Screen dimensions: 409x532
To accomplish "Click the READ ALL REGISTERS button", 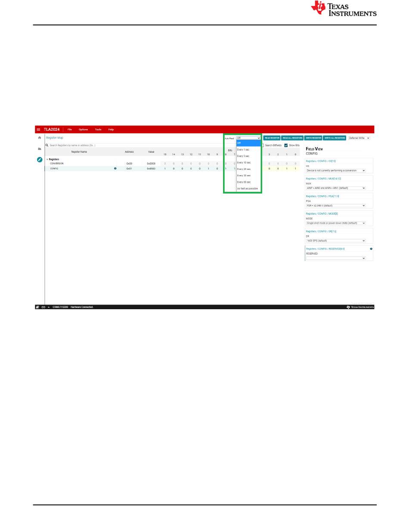I will click(293, 138).
